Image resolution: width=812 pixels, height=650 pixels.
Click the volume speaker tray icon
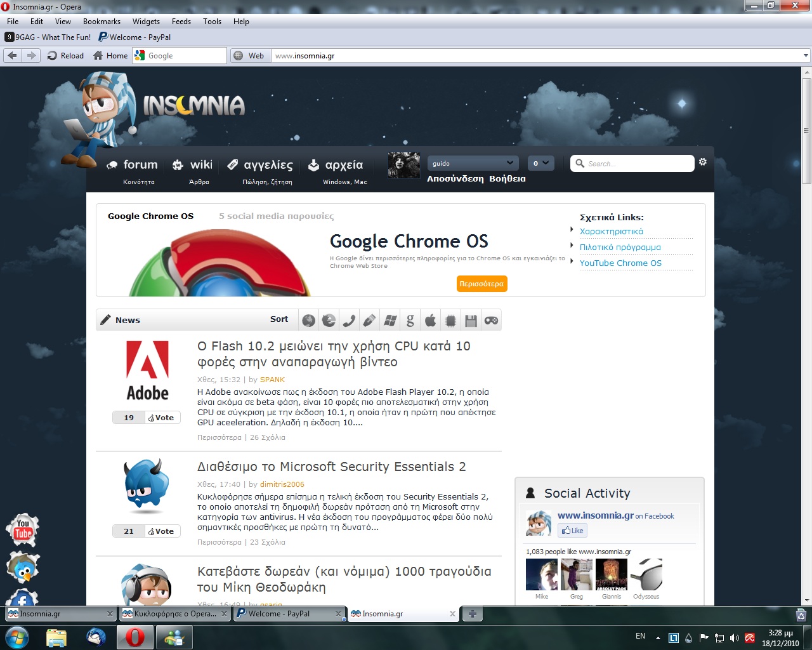coord(735,638)
